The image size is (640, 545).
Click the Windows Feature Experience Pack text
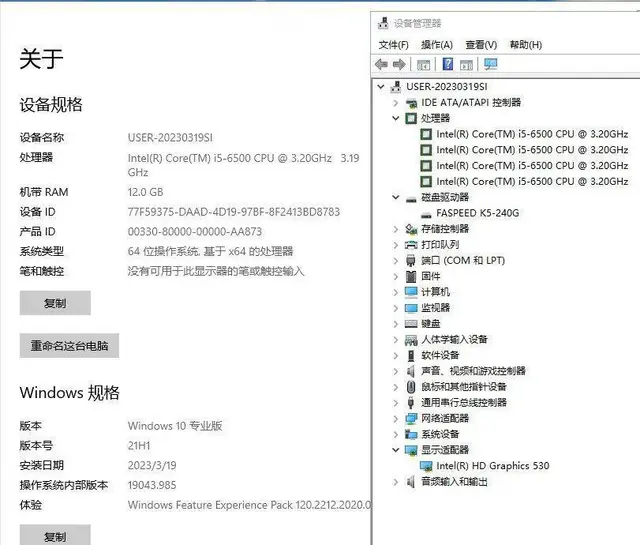(x=249, y=505)
